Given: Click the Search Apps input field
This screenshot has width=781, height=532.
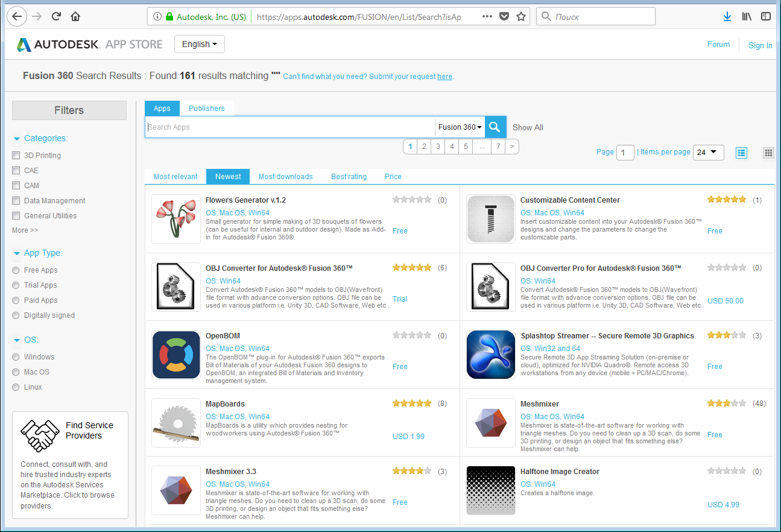Looking at the screenshot, I should coord(290,127).
